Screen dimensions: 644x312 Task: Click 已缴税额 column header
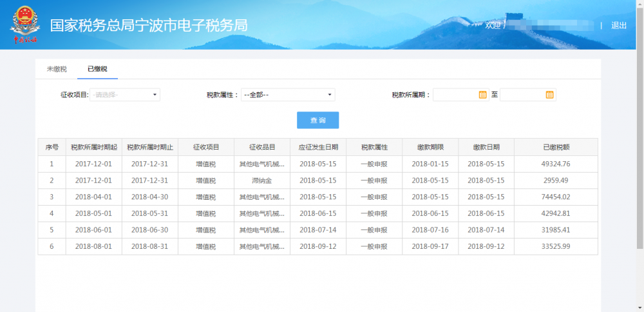556,147
